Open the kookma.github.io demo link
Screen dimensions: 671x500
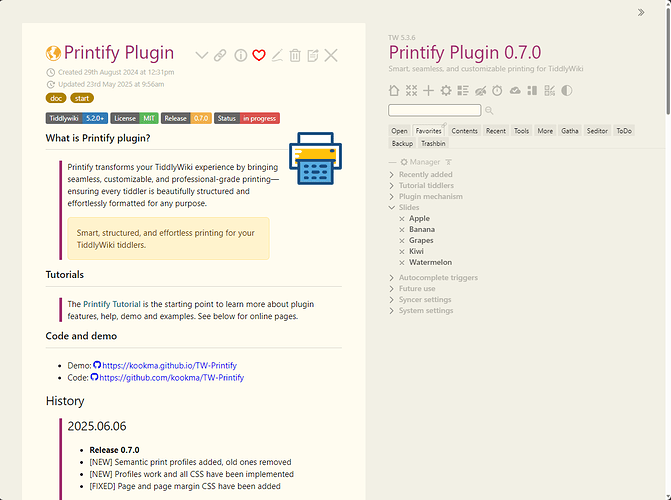(x=169, y=366)
